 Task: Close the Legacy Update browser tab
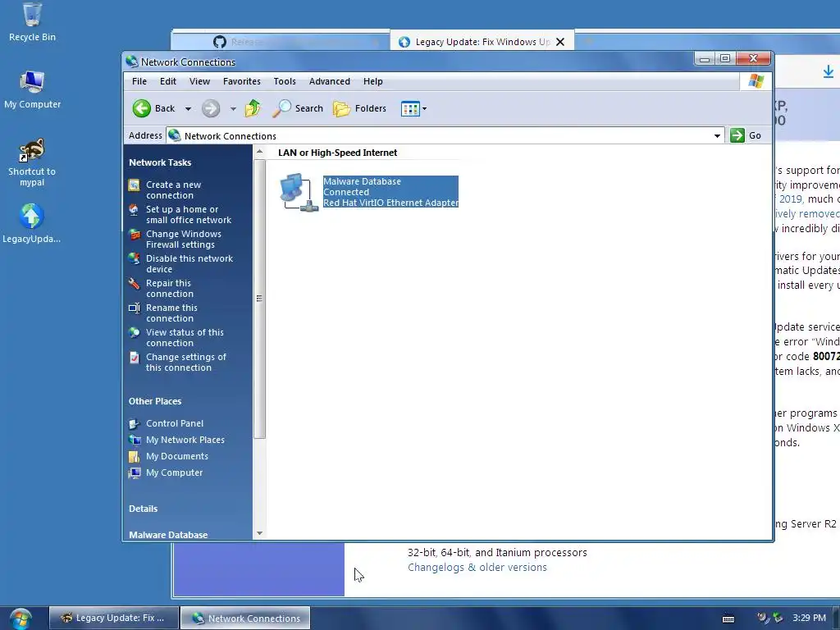(559, 42)
